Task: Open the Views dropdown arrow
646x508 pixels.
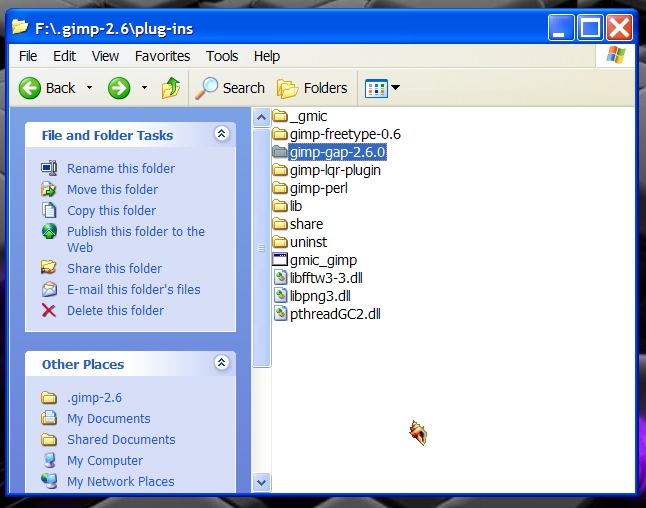Action: (x=396, y=87)
